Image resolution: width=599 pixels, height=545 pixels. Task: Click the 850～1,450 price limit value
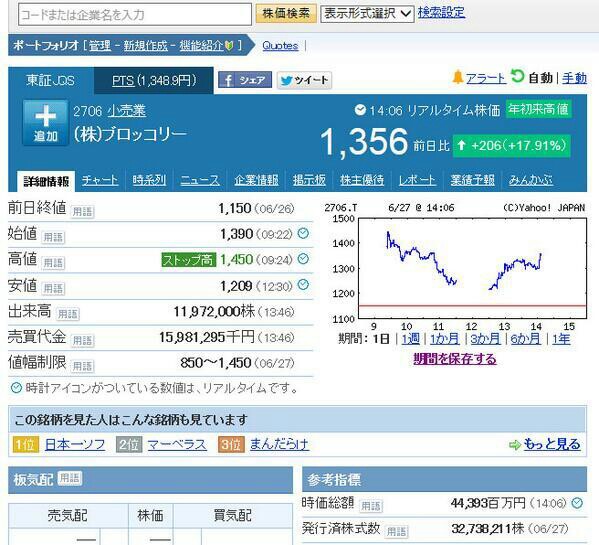point(215,363)
